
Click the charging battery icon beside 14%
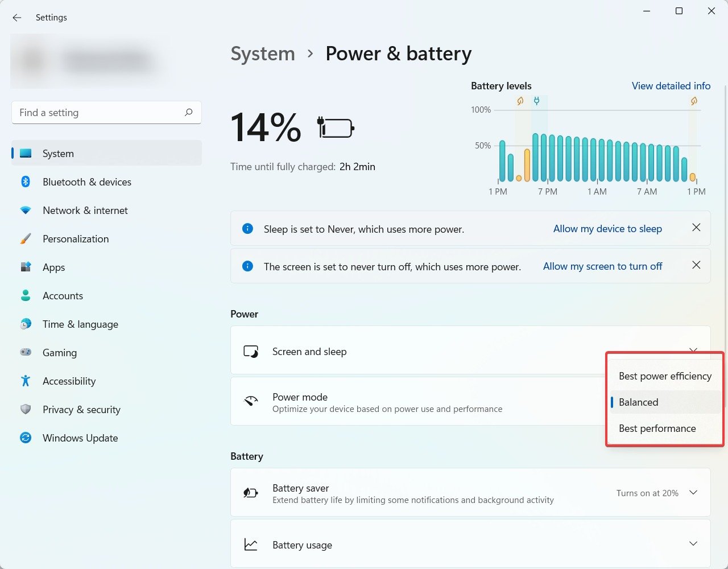(x=336, y=127)
